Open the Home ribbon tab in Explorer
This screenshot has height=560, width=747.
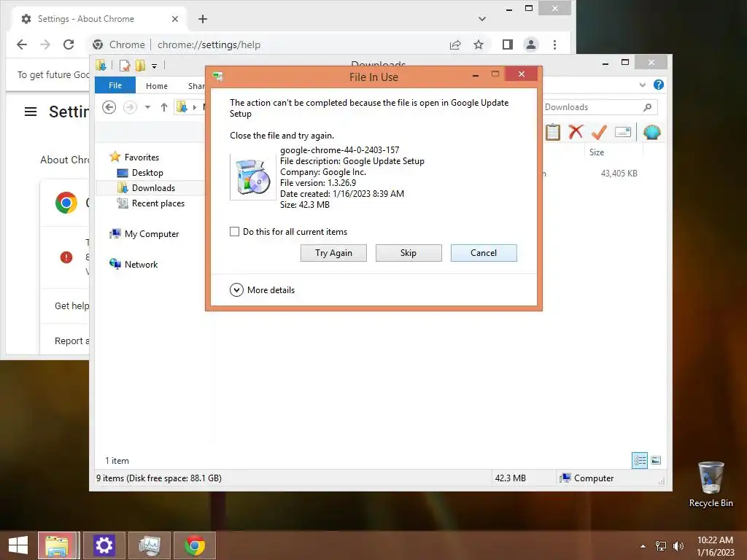tap(157, 86)
